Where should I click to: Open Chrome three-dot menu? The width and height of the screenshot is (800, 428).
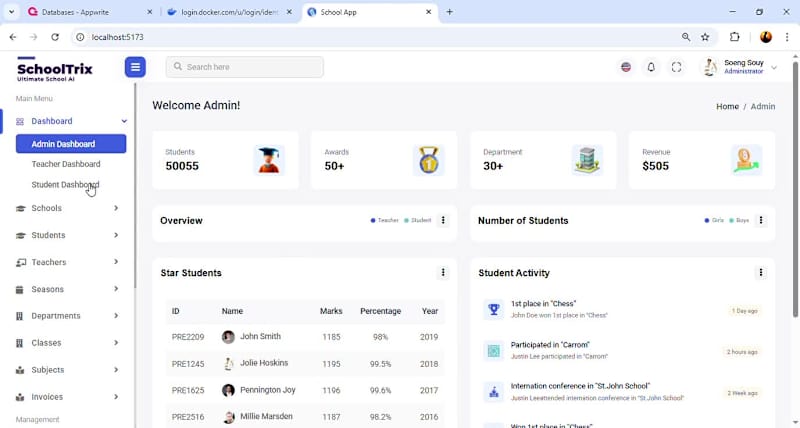point(787,37)
